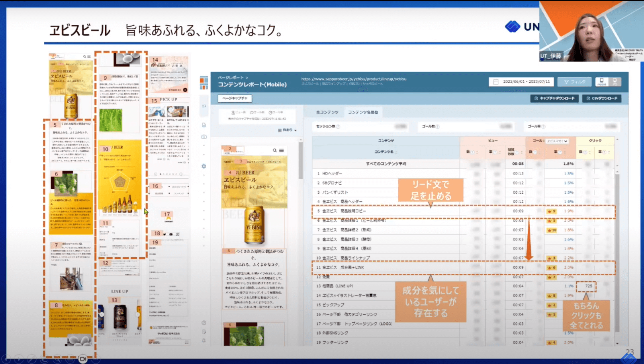Open the sapporobeer.jp yebisu page URL
The width and height of the screenshot is (644, 364).
(354, 79)
